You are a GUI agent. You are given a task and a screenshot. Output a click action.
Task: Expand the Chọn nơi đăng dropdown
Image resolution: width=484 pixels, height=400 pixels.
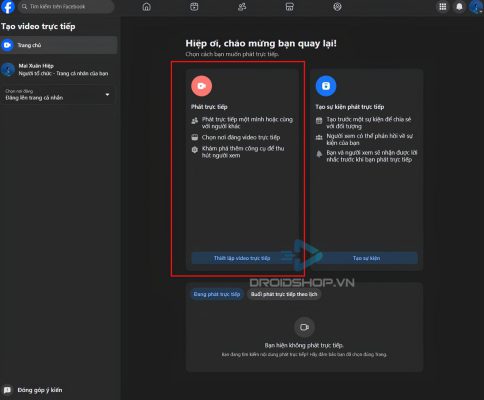57,95
